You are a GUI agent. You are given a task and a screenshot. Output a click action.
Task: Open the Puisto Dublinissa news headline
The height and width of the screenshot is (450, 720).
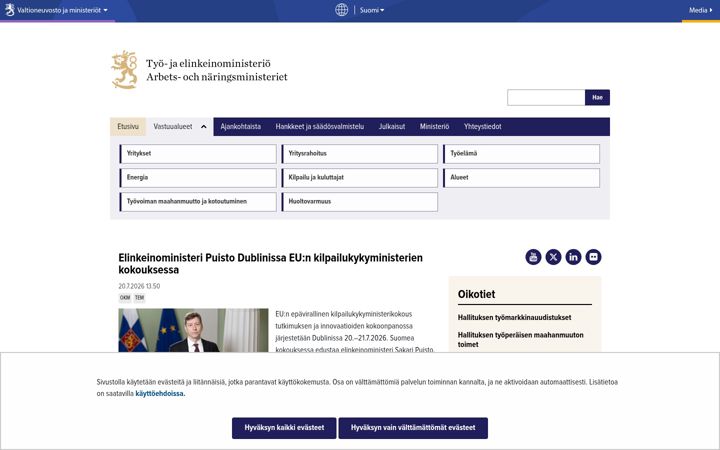click(270, 264)
